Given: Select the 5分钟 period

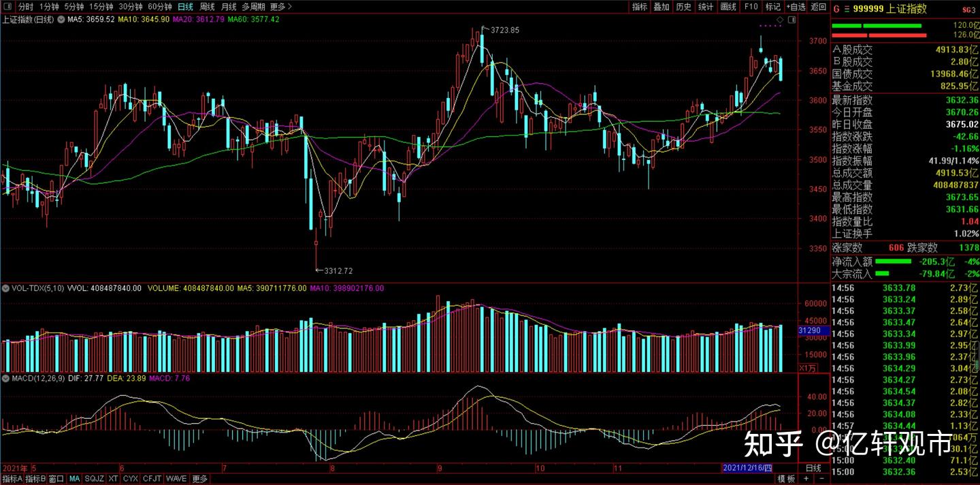Looking at the screenshot, I should [x=74, y=7].
